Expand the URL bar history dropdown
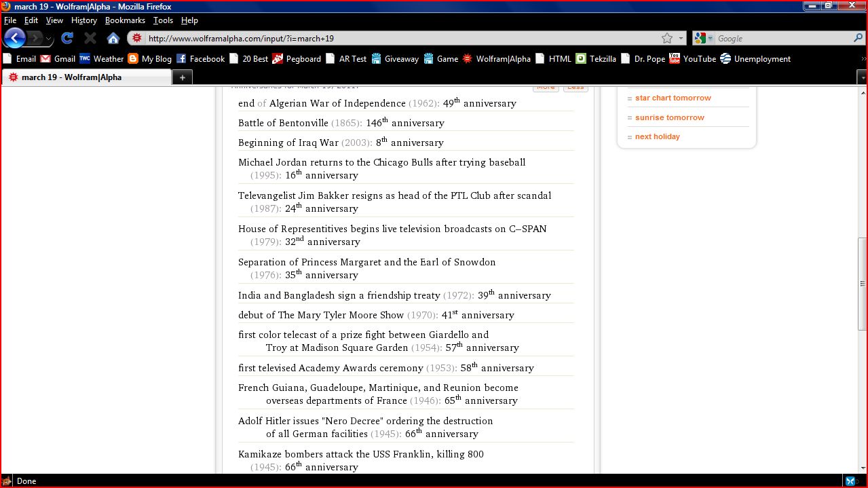 (681, 39)
